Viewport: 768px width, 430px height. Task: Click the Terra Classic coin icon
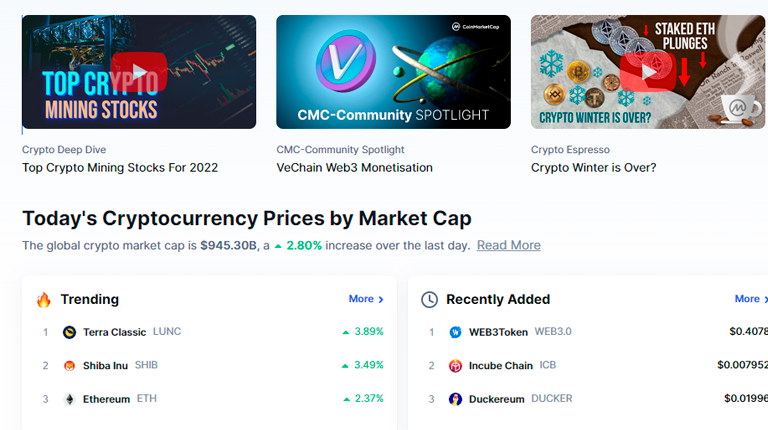(70, 333)
